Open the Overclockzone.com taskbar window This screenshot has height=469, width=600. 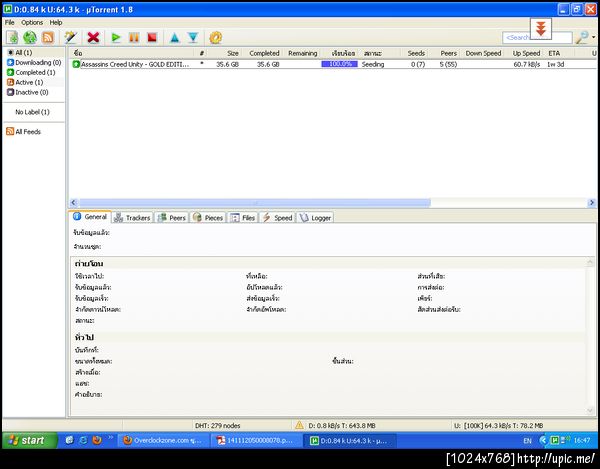tap(164, 440)
